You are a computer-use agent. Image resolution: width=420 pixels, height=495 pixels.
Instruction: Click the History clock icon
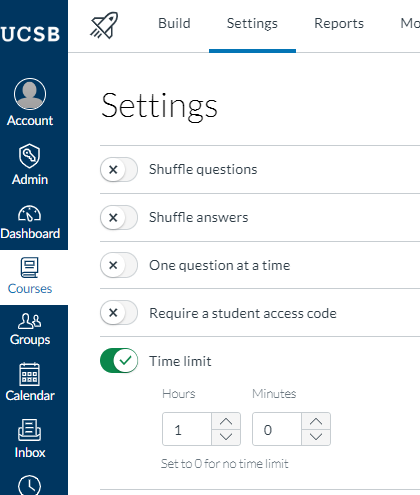tap(30, 485)
